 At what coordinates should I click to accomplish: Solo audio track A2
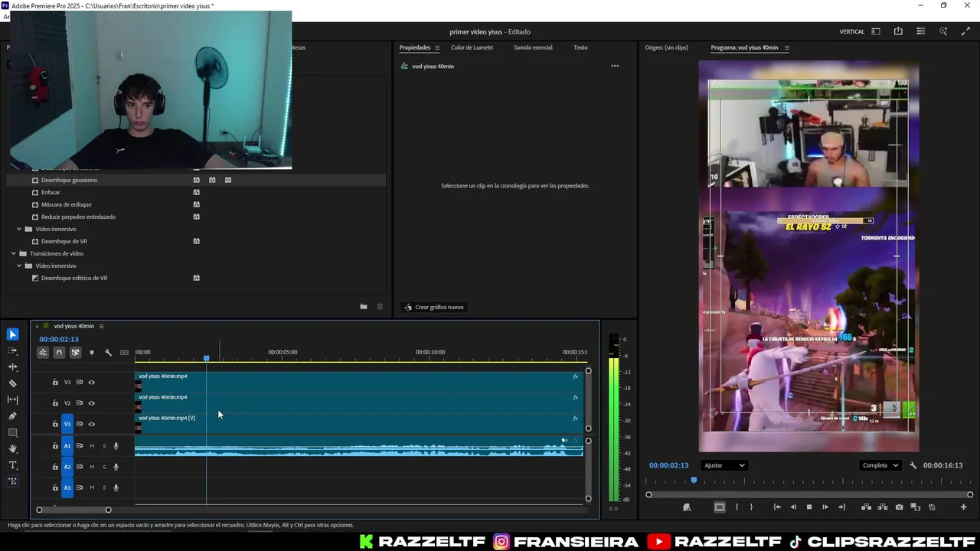(104, 467)
